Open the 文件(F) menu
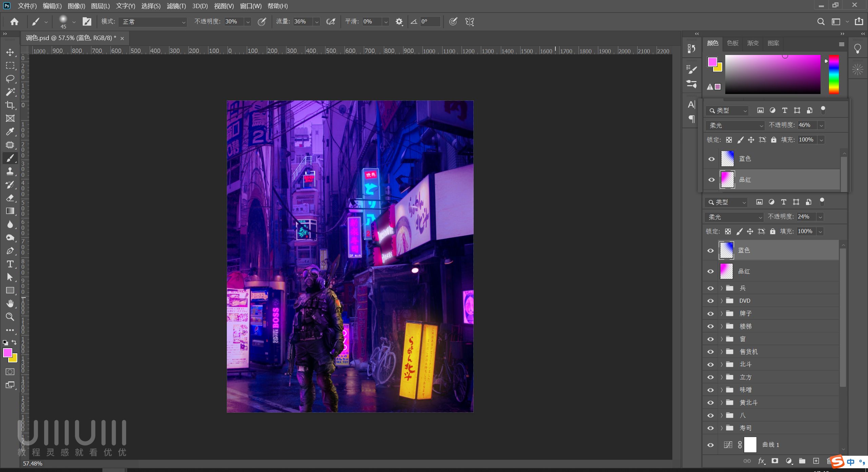 click(x=27, y=6)
